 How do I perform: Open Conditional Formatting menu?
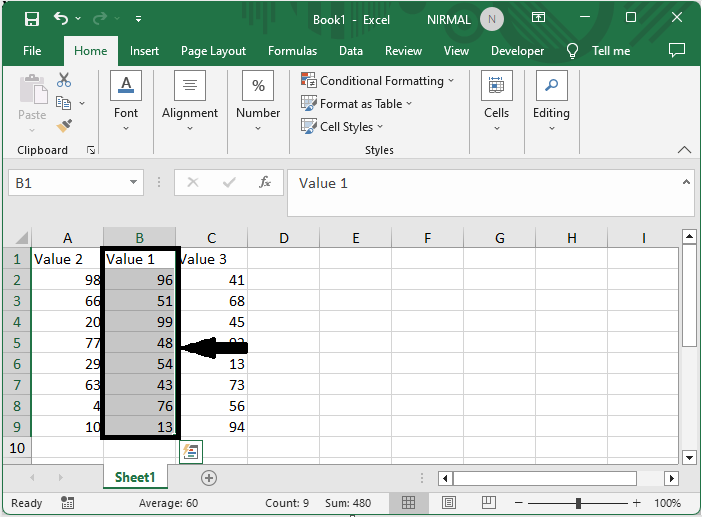377,81
